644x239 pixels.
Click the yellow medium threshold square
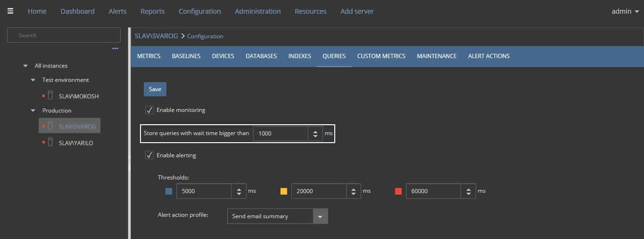(284, 191)
